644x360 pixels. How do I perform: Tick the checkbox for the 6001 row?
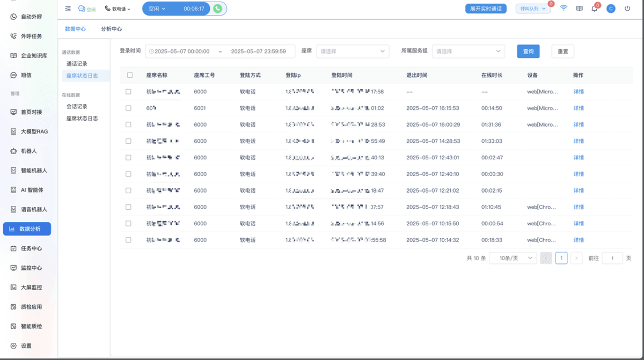(x=128, y=108)
